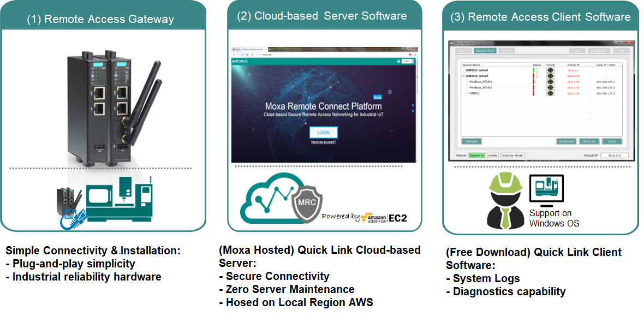Viewport: 644px width, 322px height.
Task: Toggle the Startup Mode option
Action: (512, 156)
